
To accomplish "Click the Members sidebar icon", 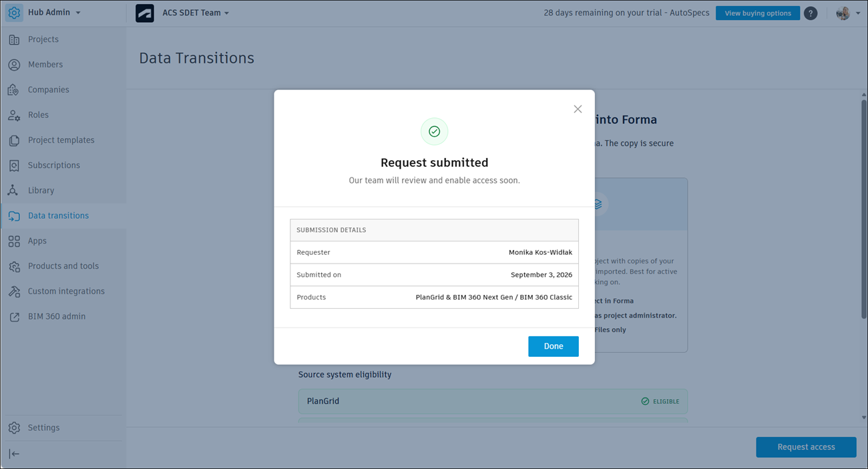I will (x=14, y=65).
